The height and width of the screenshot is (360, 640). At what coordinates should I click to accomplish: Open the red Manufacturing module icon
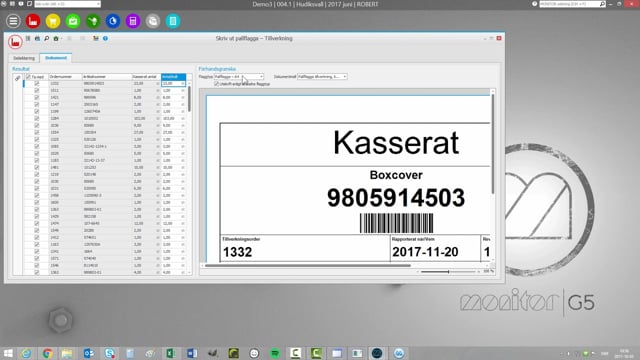coord(33,21)
